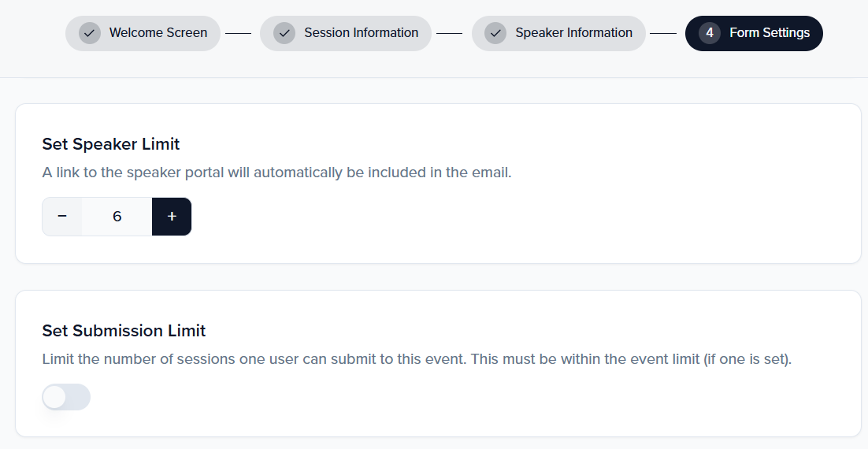
Task: Click the connector line before Form Settings
Action: point(663,34)
